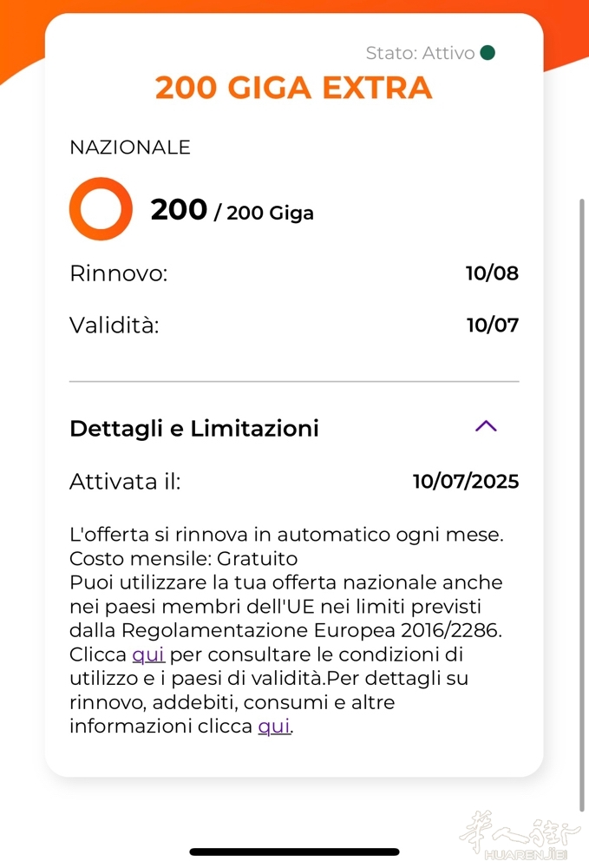Click the validity date 10/07
The image size is (589, 868).
[x=492, y=325]
